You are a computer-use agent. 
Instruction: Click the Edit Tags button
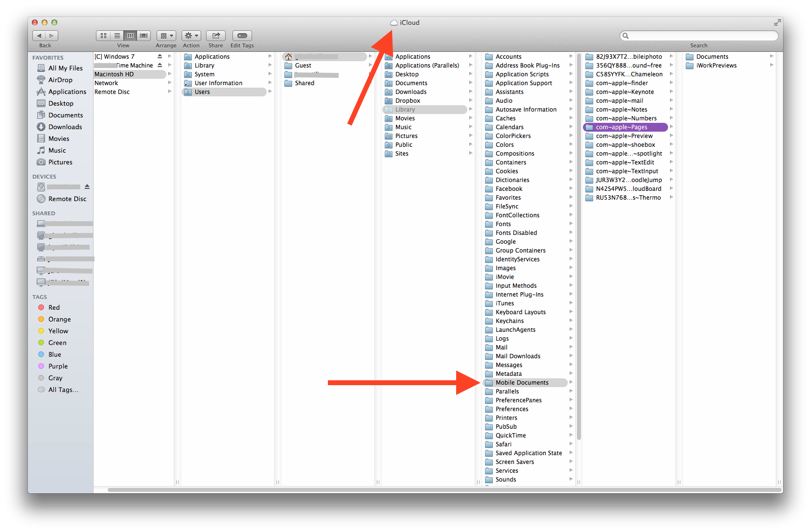[242, 36]
